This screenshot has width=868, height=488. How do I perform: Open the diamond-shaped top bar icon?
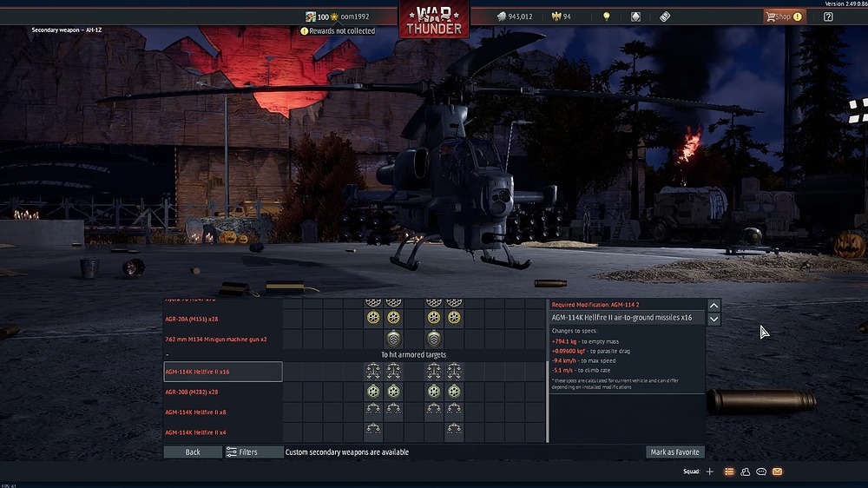point(635,16)
